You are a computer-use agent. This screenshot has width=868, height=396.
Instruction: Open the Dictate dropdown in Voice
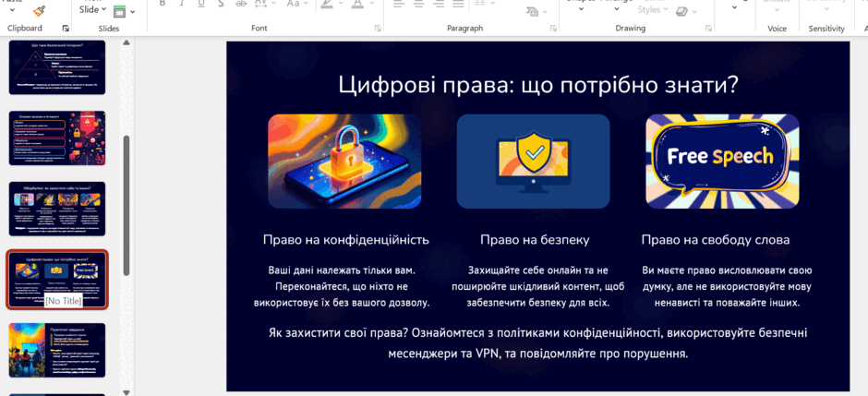click(778, 9)
